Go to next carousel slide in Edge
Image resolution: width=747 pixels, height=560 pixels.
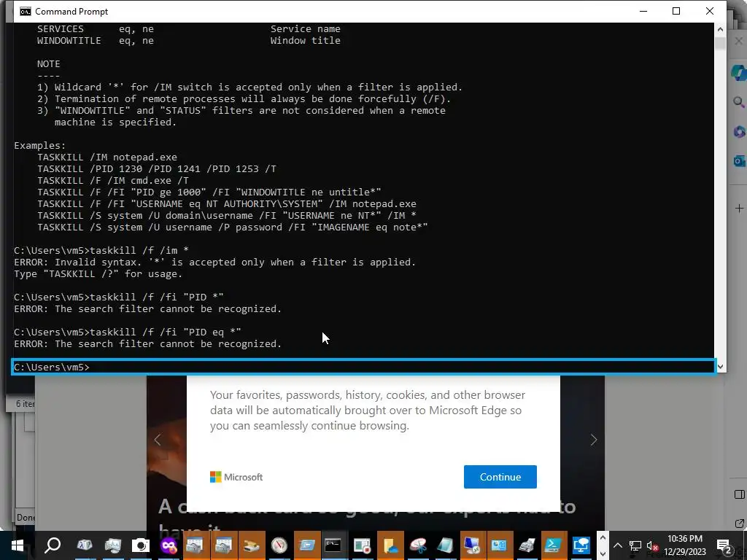coord(593,440)
